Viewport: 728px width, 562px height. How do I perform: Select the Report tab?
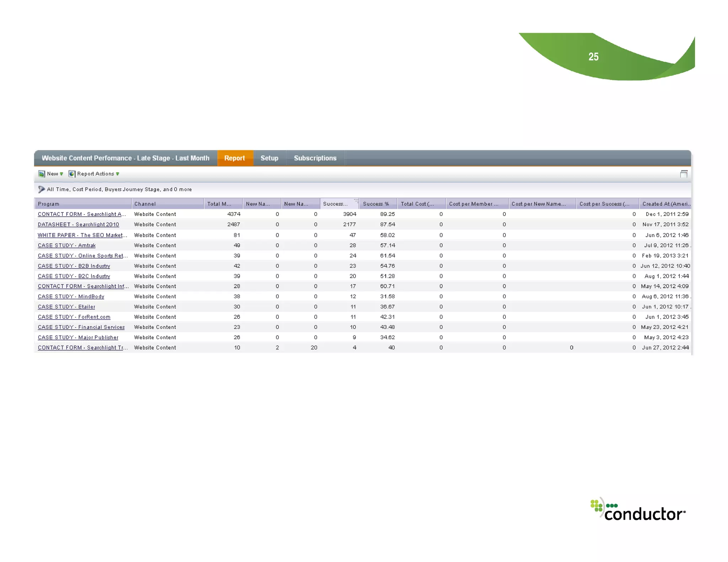[234, 158]
